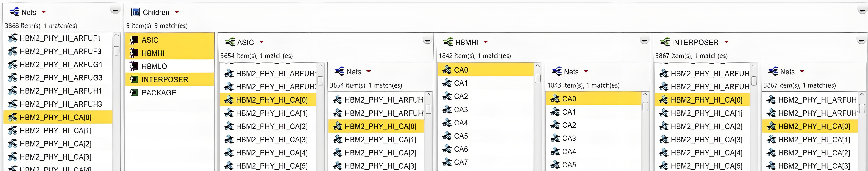Image resolution: width=868 pixels, height=171 pixels.
Task: Click the scroll-up arrow of HBMHI Nets sub-list
Action: (645, 94)
